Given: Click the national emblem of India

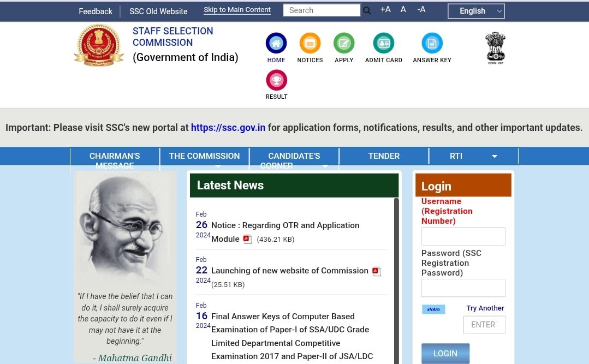Looking at the screenshot, I should (496, 47).
